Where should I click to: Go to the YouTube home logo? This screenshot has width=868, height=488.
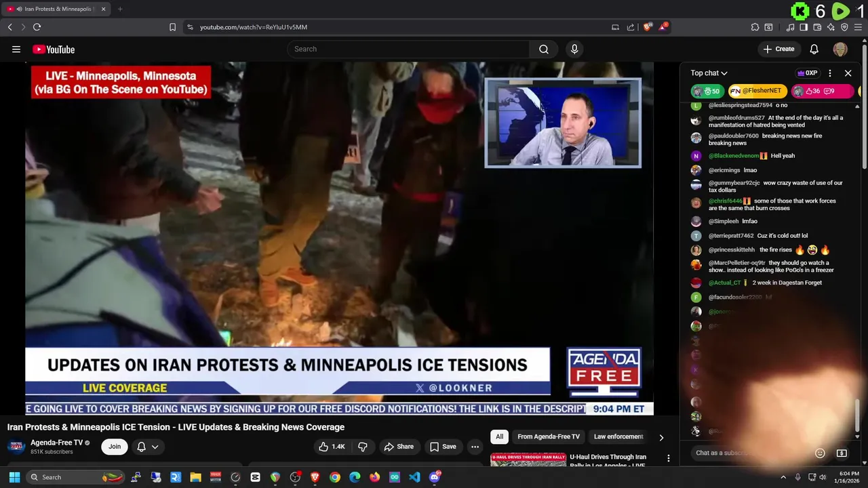(54, 49)
